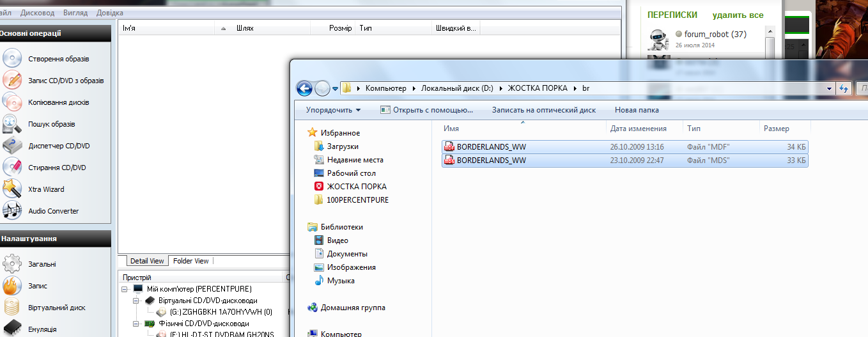The width and height of the screenshot is (868, 337).
Task: Open the Audio Converter
Action: pyautogui.click(x=54, y=211)
